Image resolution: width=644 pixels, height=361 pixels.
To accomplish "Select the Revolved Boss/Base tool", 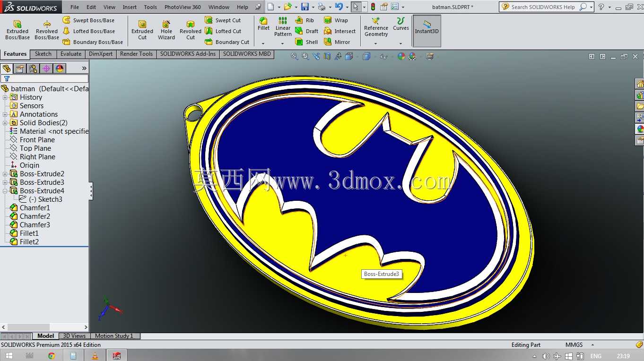I will pos(47,30).
